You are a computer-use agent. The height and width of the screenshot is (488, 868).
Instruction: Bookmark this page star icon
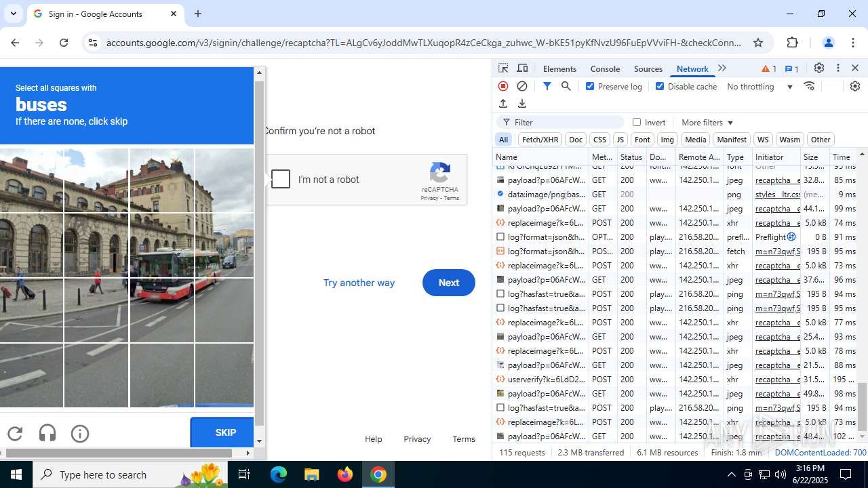pos(758,43)
